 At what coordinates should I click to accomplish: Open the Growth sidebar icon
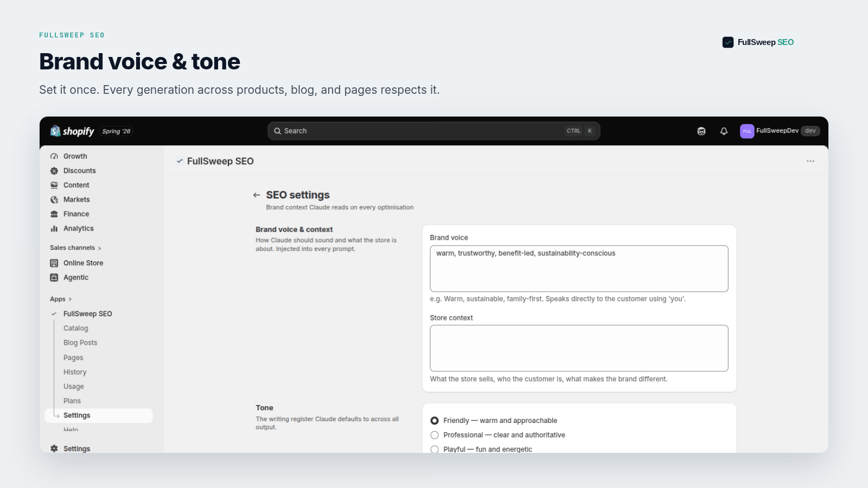(54, 156)
